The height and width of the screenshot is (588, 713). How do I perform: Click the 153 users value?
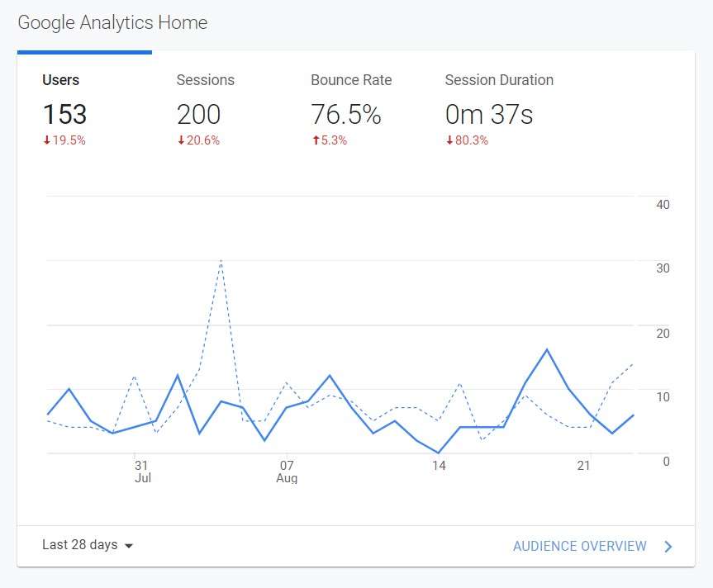64,114
